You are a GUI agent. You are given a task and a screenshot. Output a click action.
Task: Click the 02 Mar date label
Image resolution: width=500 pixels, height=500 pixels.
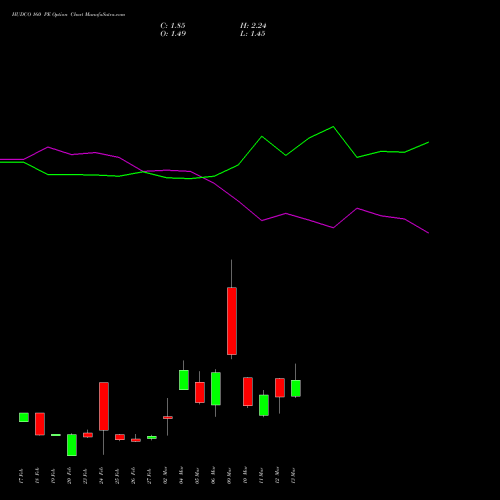[165, 476]
